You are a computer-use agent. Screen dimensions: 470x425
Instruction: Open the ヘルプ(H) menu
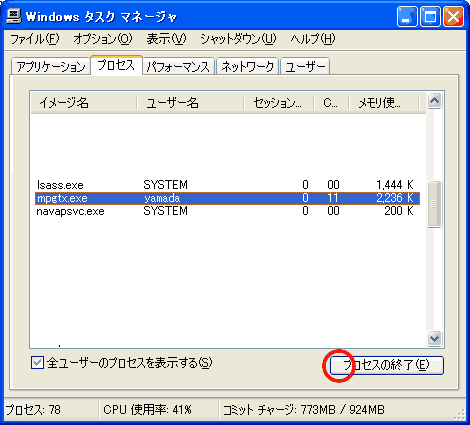pyautogui.click(x=313, y=39)
